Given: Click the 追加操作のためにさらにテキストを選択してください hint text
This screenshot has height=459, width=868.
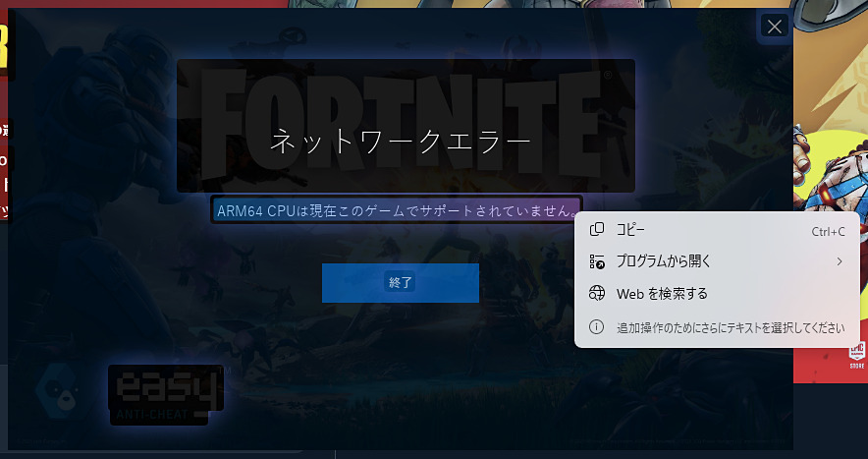Looking at the screenshot, I should pyautogui.click(x=731, y=328).
